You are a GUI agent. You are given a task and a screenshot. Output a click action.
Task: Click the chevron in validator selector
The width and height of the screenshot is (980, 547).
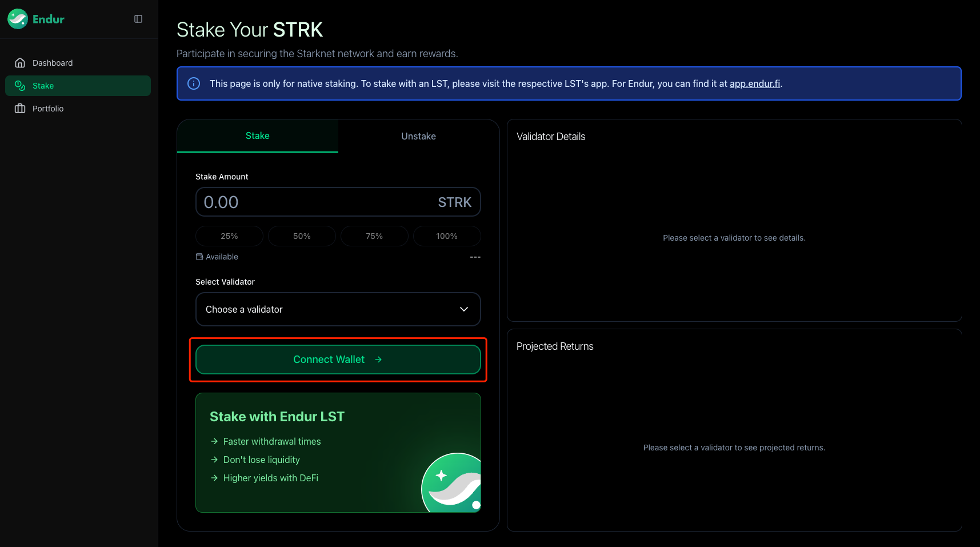click(464, 309)
